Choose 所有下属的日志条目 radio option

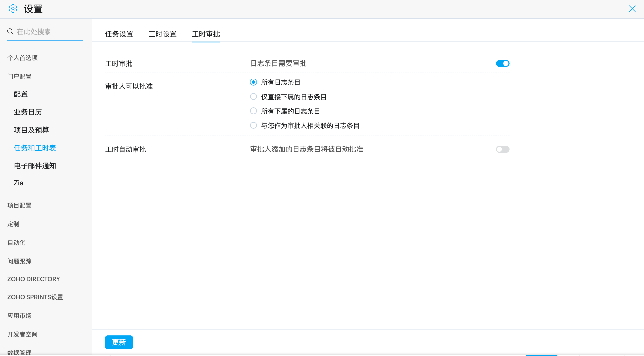tap(253, 111)
